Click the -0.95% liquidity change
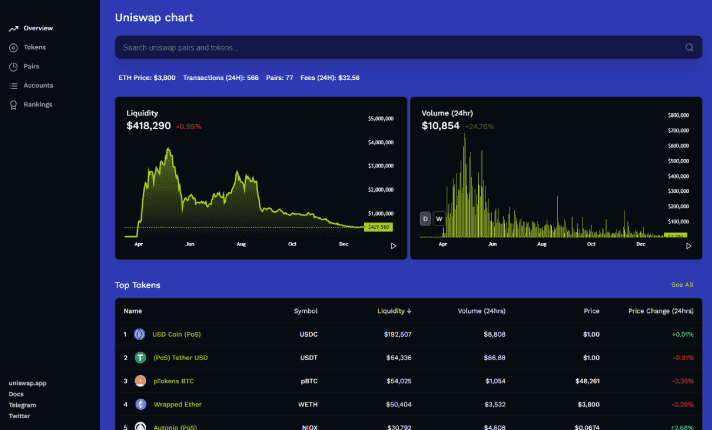Image resolution: width=712 pixels, height=430 pixels. [188, 126]
